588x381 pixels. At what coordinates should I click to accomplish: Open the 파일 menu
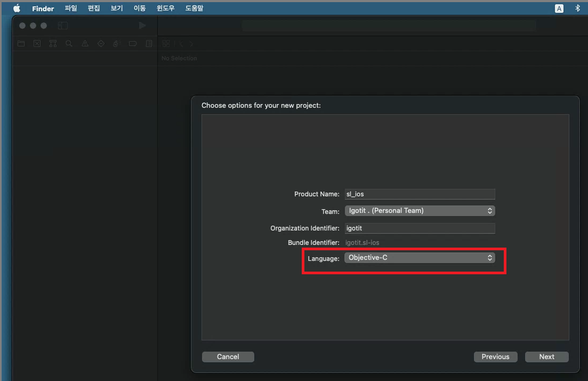(70, 8)
